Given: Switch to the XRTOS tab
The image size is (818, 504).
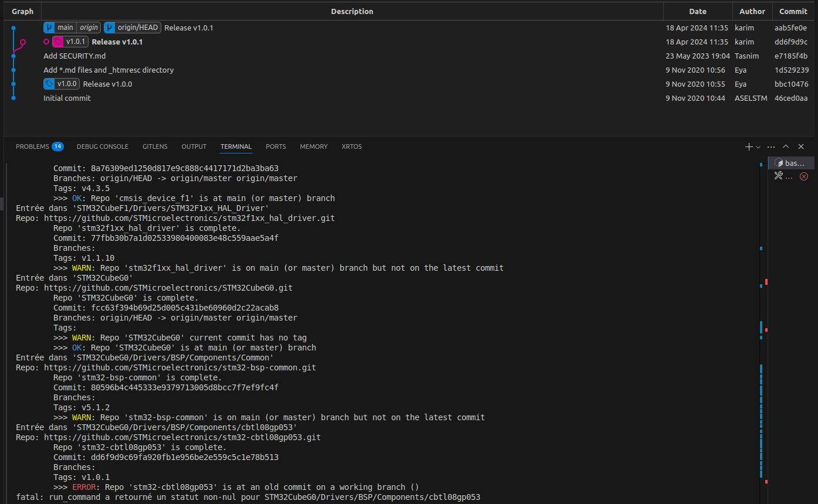Looking at the screenshot, I should [x=351, y=147].
